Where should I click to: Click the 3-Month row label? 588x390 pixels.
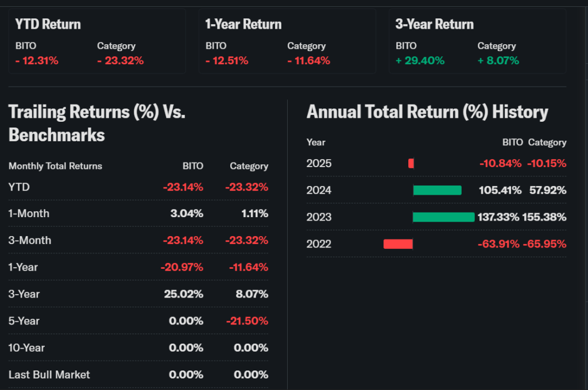click(30, 240)
